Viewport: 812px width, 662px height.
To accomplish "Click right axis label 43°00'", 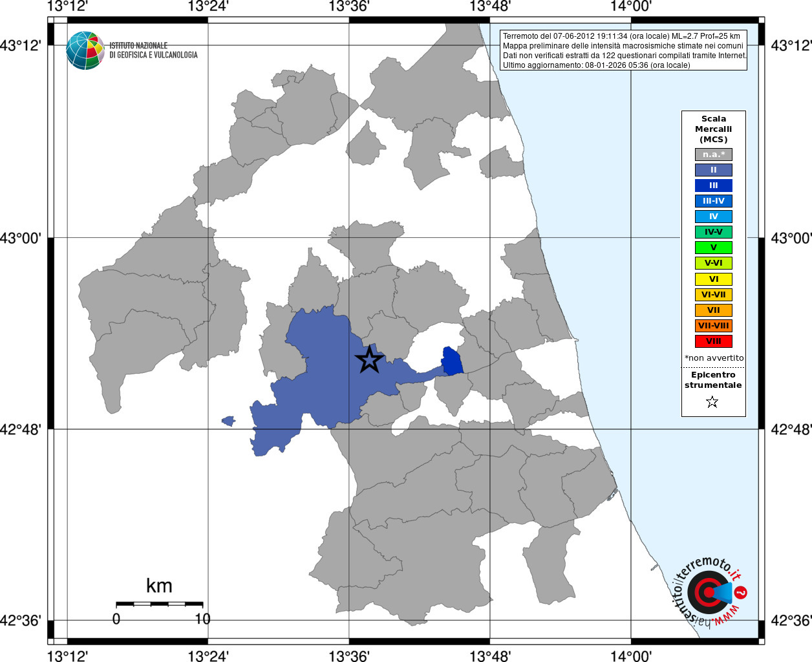I will pyautogui.click(x=791, y=238).
